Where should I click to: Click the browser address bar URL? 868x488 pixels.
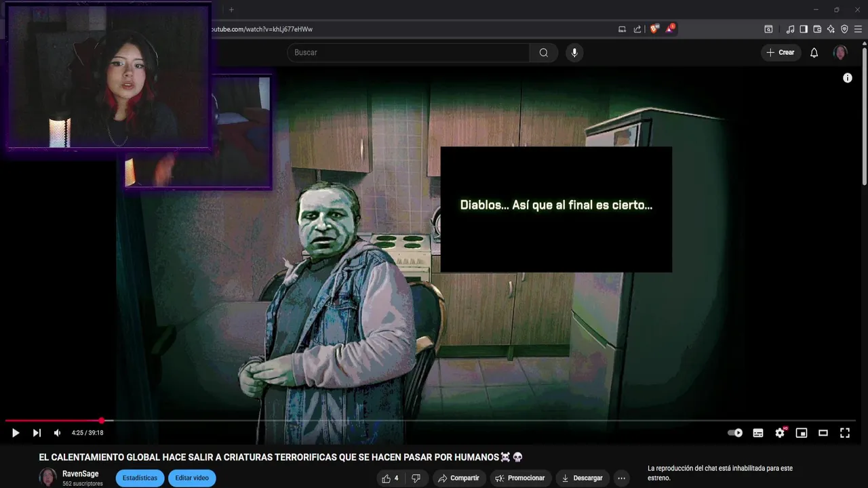click(262, 29)
